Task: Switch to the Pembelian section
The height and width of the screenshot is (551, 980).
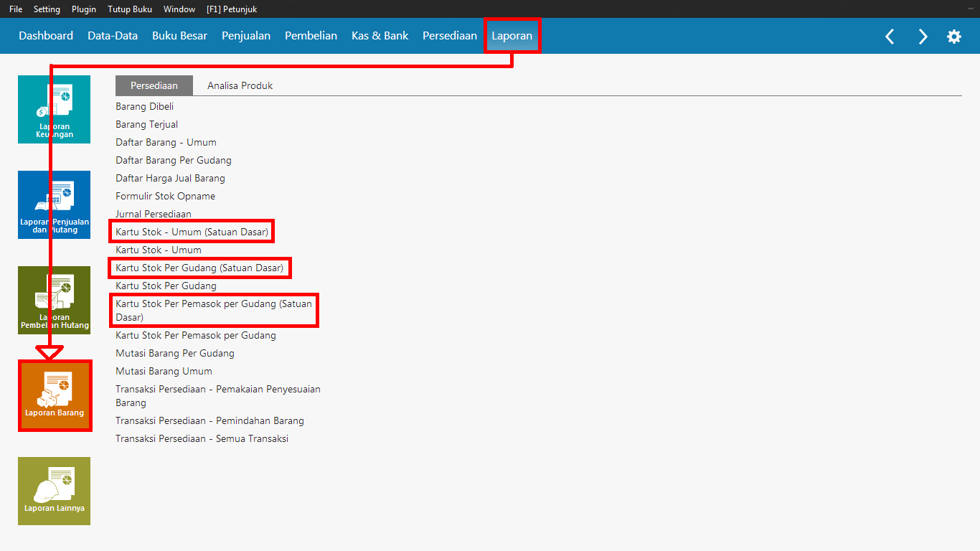Action: coord(311,36)
